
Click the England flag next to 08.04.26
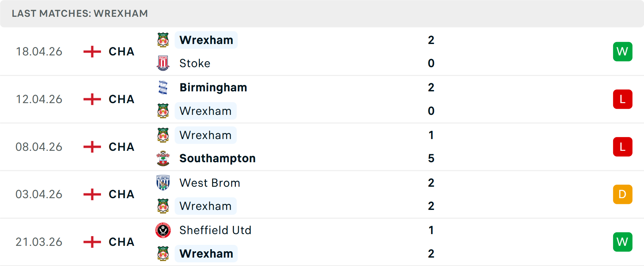pos(92,147)
